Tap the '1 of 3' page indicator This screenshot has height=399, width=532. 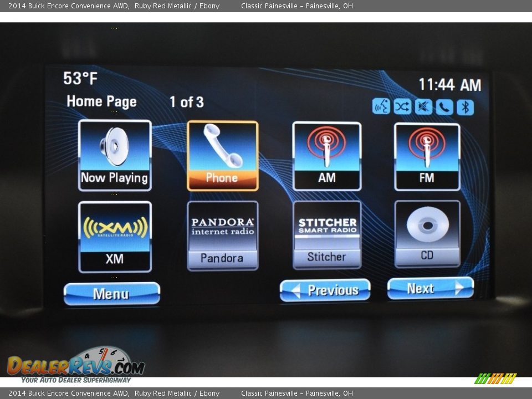[187, 102]
